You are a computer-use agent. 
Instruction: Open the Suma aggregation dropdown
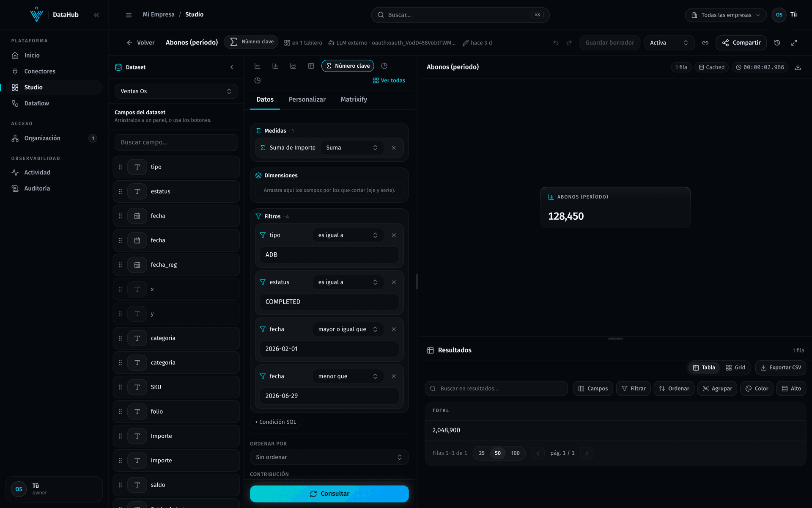click(351, 148)
